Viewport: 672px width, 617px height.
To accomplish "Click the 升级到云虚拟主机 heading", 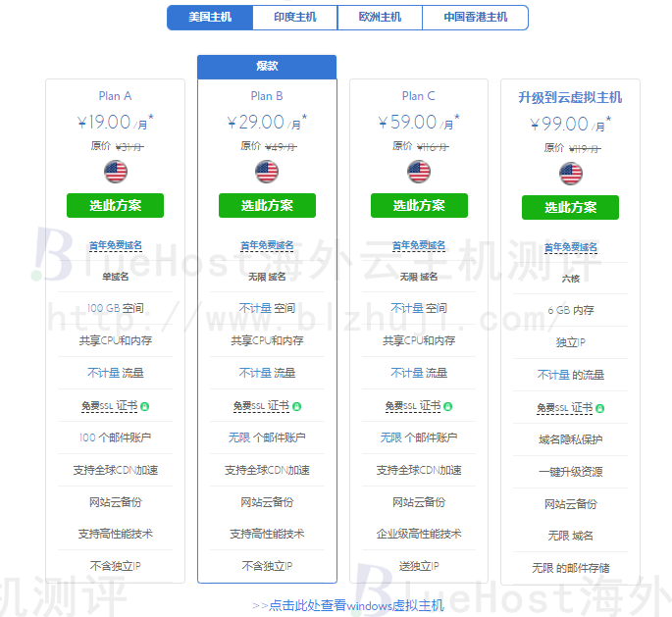I will coord(570,98).
